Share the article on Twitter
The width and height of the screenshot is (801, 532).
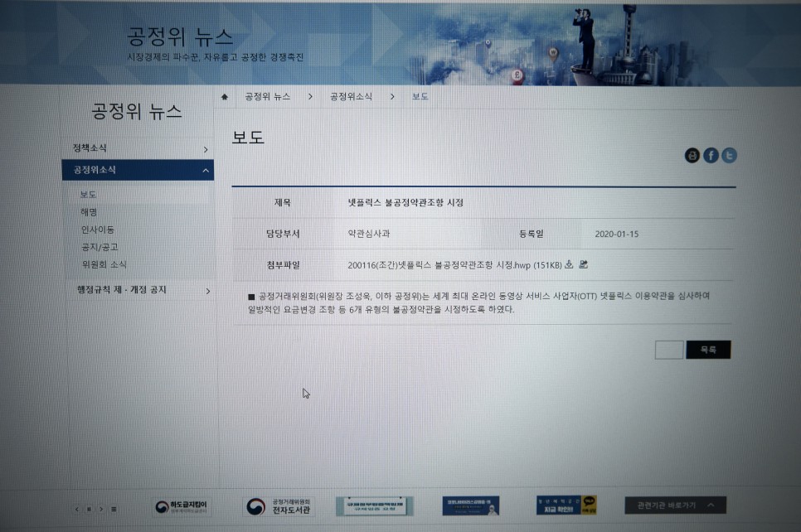tap(729, 155)
